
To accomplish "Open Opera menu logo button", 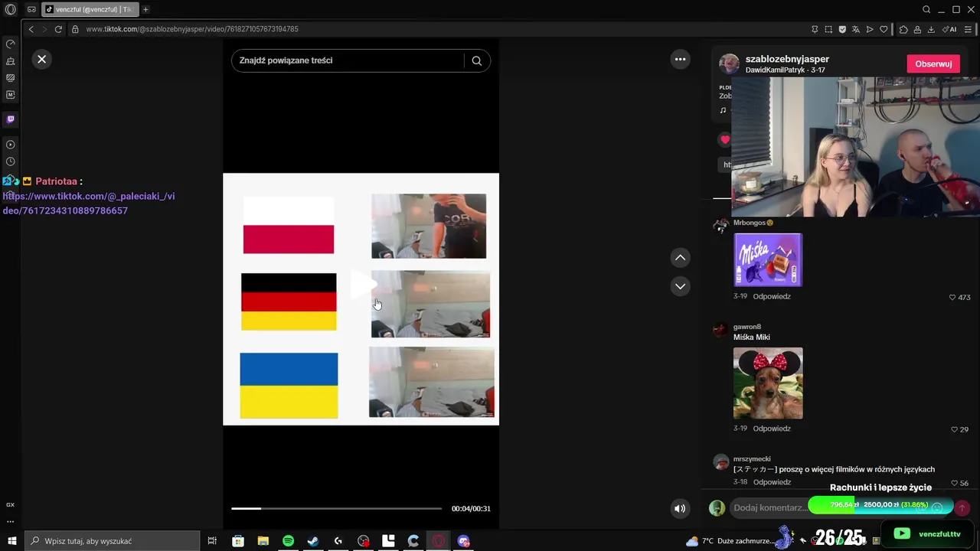I will click(11, 10).
